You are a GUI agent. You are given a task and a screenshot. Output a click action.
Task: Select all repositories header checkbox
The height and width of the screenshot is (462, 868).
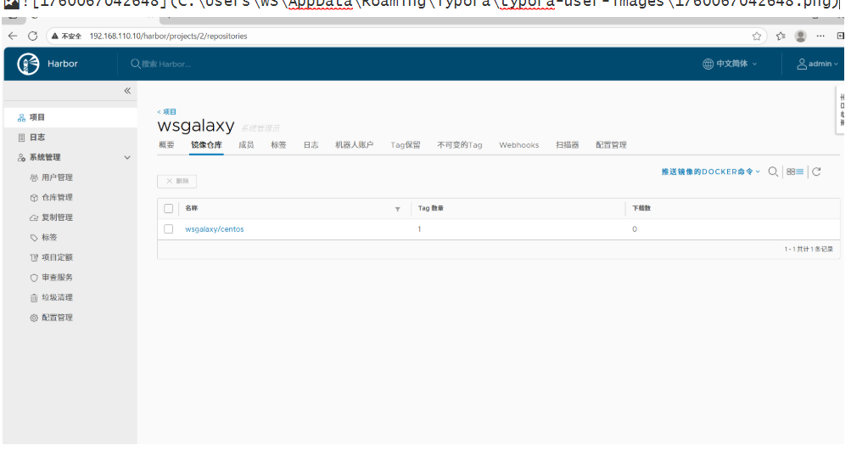coord(168,209)
